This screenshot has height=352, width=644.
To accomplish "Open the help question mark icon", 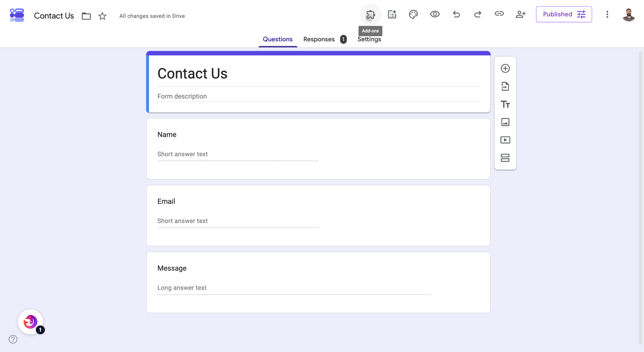I will [x=13, y=339].
